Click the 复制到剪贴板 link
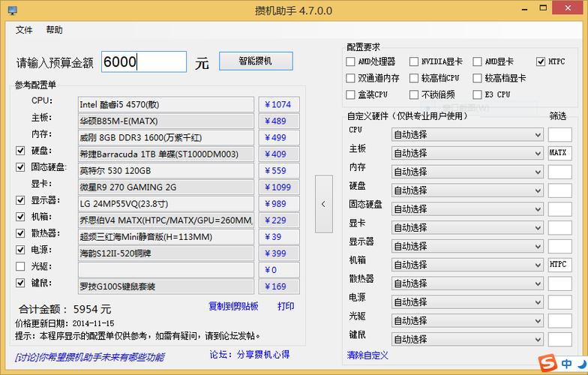 point(233,306)
